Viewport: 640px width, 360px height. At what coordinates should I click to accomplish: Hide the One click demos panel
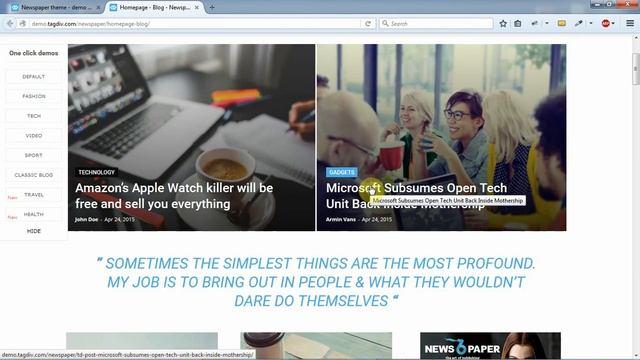point(34,231)
